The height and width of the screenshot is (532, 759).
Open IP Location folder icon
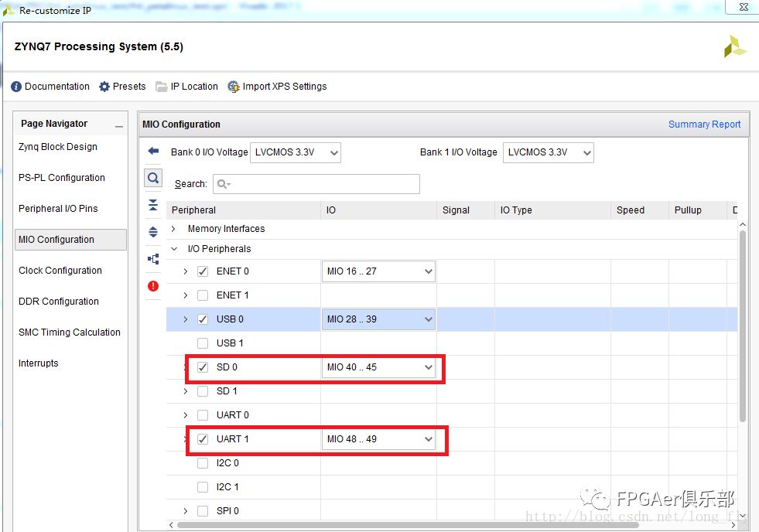pos(161,87)
